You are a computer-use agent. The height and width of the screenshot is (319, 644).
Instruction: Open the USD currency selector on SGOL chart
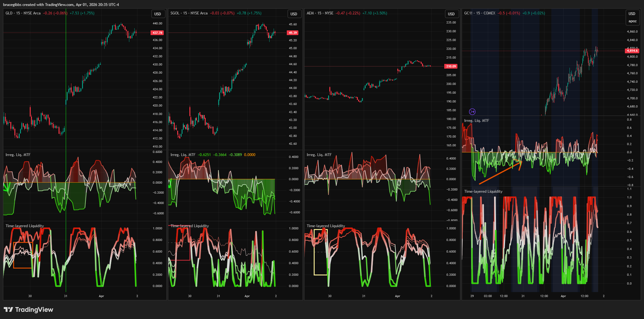pos(294,14)
